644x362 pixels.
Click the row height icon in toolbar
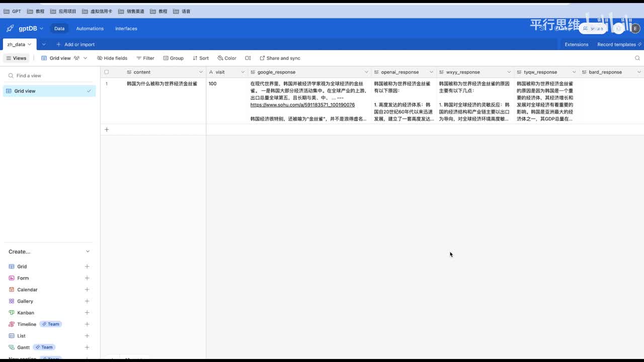(248, 58)
